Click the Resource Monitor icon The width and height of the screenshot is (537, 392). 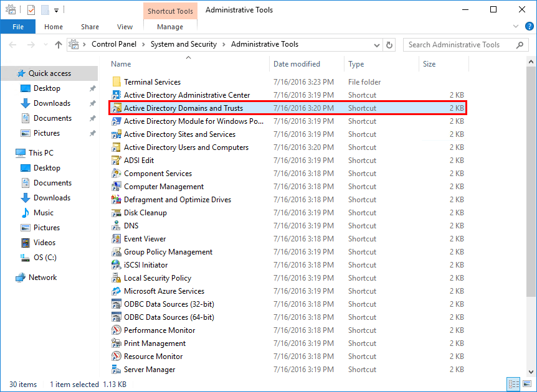pyautogui.click(x=116, y=357)
